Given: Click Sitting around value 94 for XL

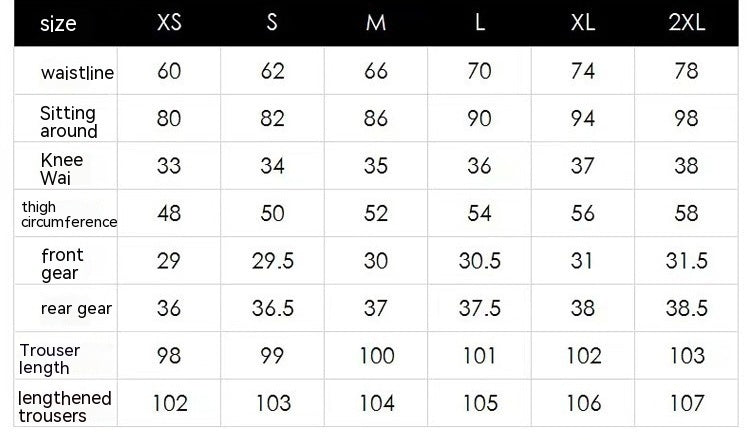Looking at the screenshot, I should pos(583,119).
